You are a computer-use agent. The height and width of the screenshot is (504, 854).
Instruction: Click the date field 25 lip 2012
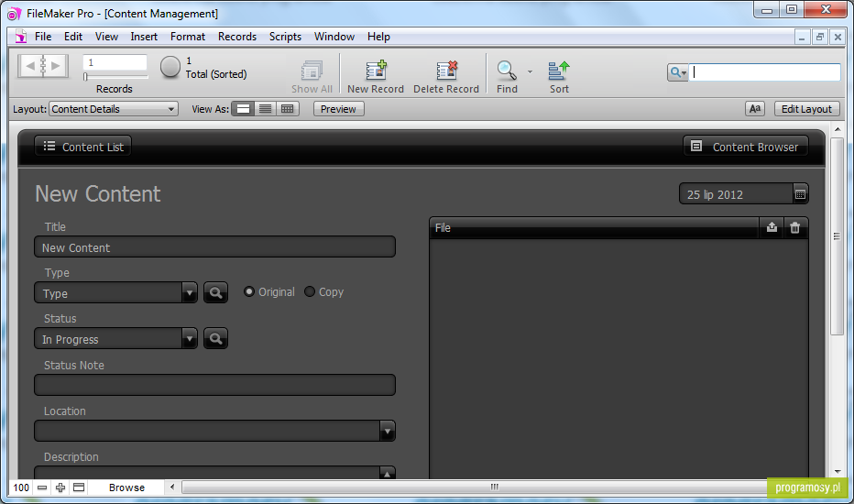(x=736, y=194)
